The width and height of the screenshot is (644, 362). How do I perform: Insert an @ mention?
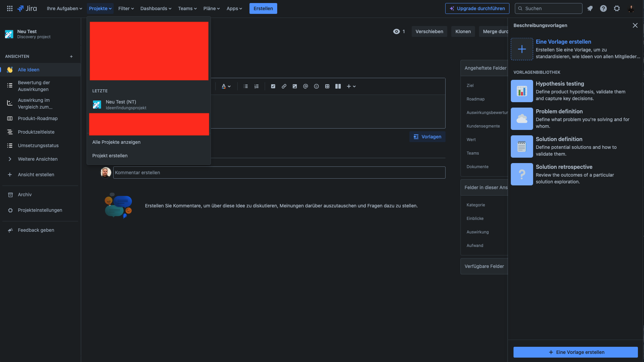pos(306,86)
